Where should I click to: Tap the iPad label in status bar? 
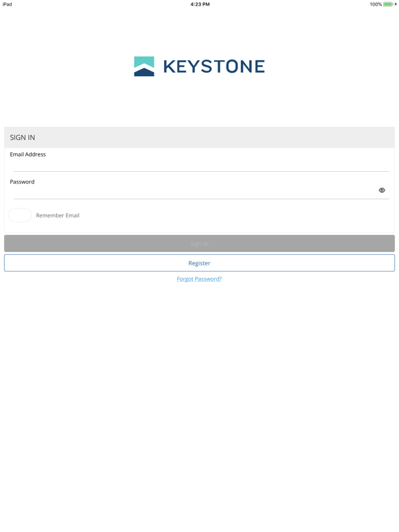pos(7,4)
